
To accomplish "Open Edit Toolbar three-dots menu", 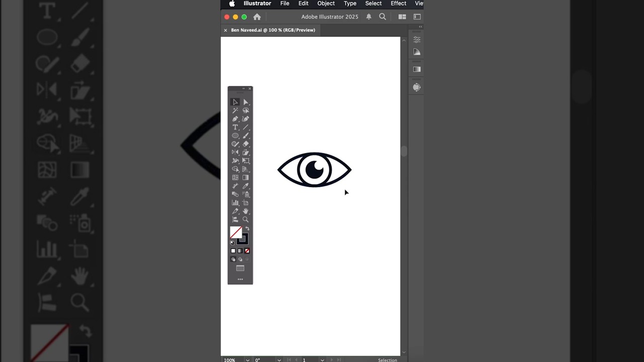I will pos(240,279).
